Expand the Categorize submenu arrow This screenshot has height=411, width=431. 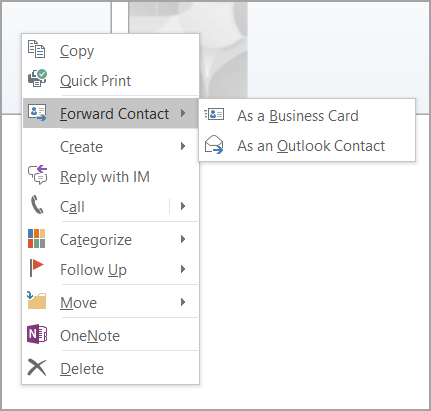pyautogui.click(x=183, y=239)
